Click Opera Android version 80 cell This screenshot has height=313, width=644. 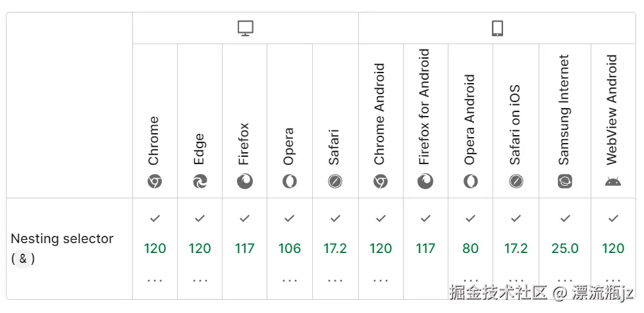tap(470, 248)
